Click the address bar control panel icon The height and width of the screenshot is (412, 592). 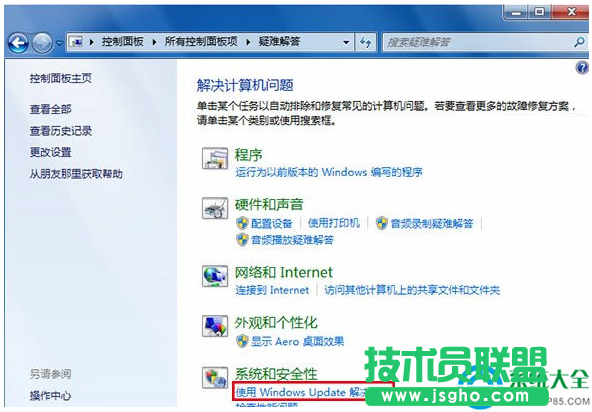click(76, 42)
